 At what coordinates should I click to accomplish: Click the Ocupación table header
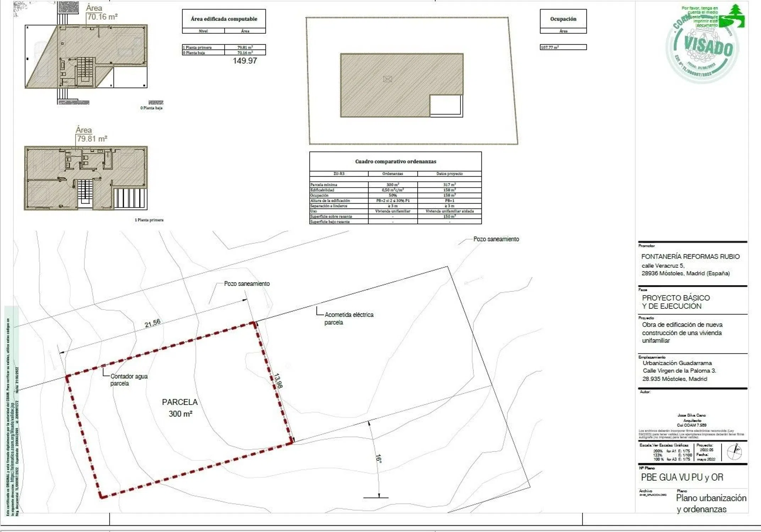pyautogui.click(x=563, y=19)
